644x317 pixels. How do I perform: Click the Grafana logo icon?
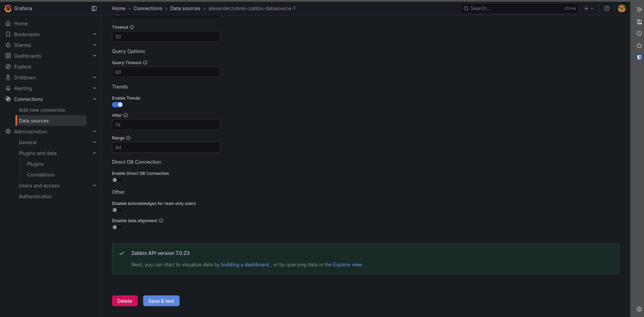[x=8, y=8]
